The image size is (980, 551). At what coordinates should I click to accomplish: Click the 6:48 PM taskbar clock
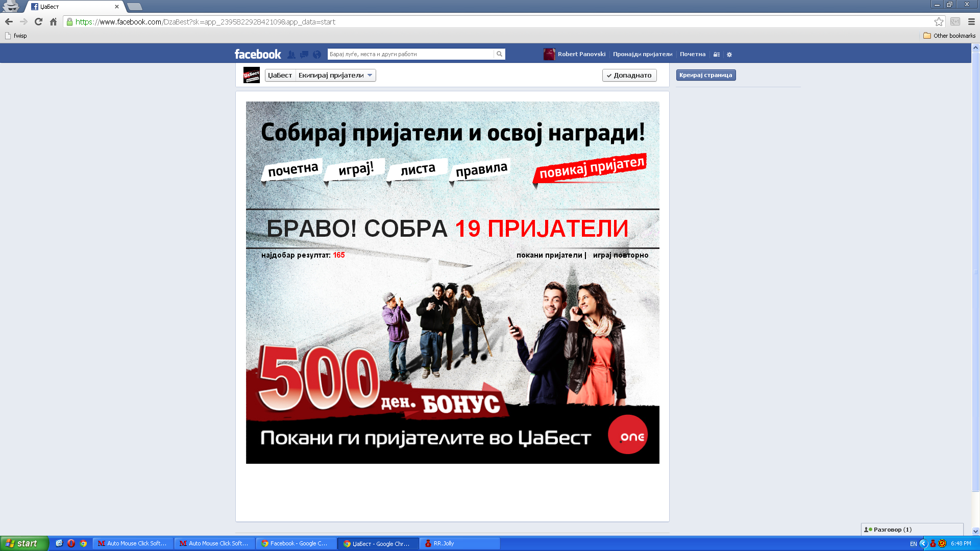tap(961, 544)
